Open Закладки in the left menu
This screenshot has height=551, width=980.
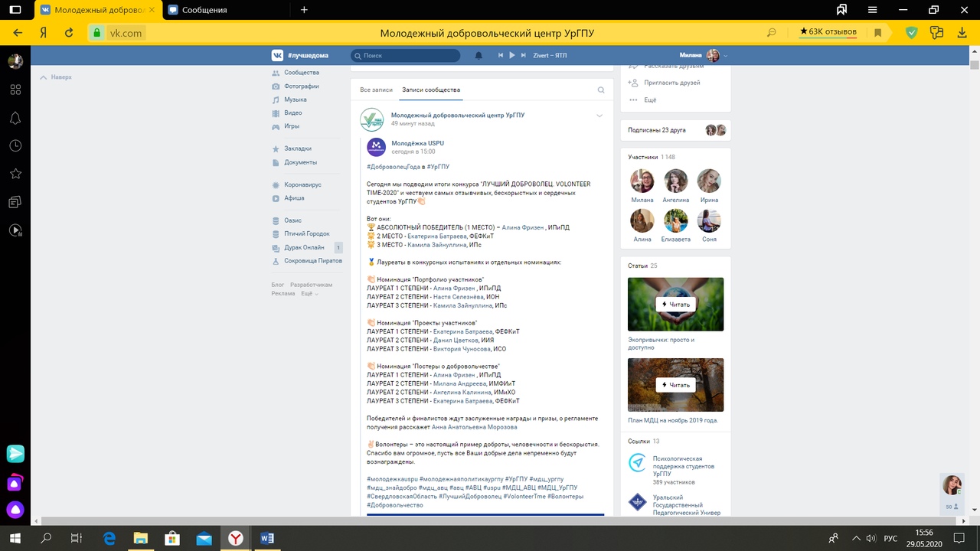coord(297,148)
